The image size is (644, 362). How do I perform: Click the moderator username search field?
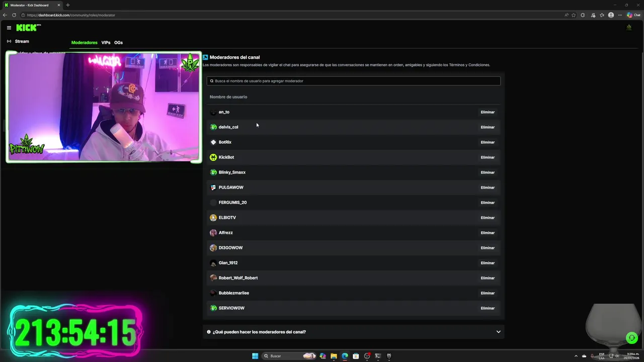pyautogui.click(x=354, y=81)
